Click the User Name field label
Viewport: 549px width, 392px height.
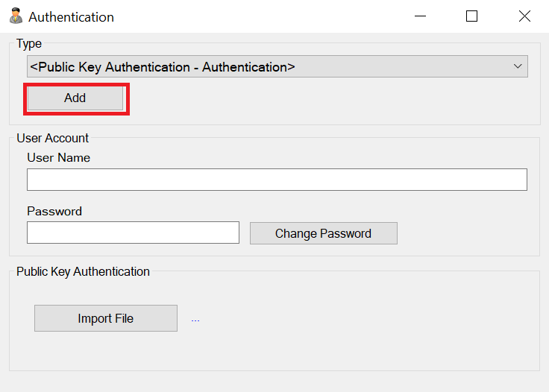pos(58,158)
